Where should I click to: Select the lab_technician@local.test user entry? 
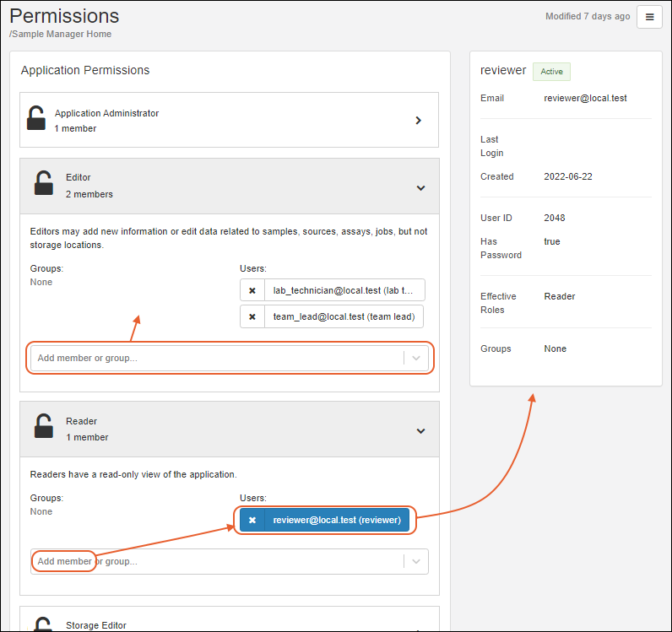click(x=343, y=290)
